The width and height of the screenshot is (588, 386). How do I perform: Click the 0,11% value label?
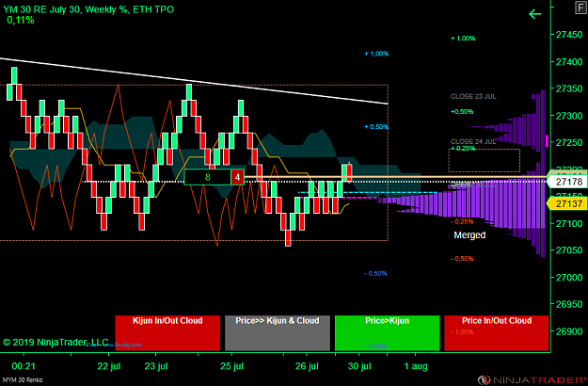(x=21, y=21)
